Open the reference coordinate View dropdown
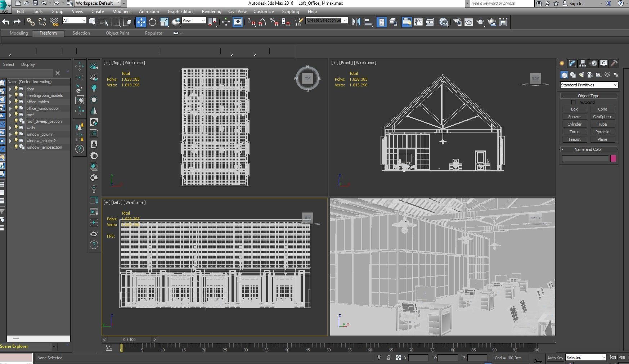Viewport: 629px width, 364px height. [194, 21]
